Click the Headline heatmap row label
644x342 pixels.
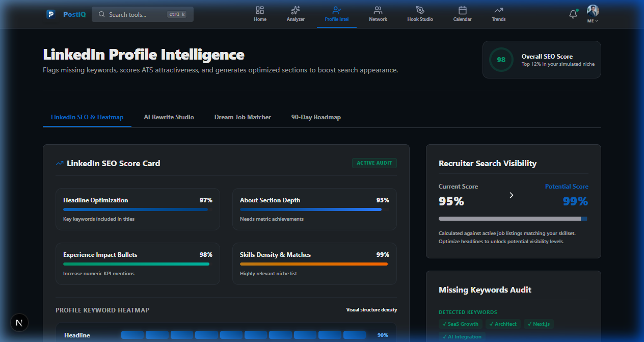point(77,335)
